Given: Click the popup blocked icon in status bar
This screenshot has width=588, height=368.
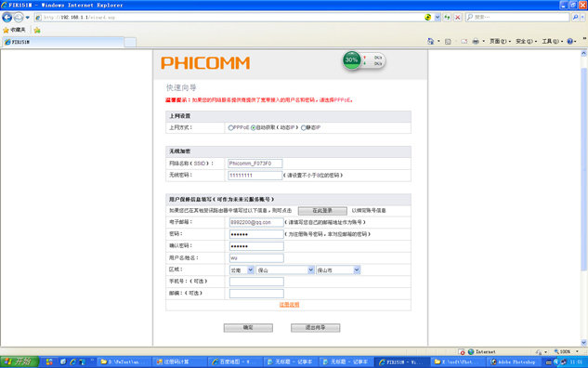Looking at the screenshot, I should [462, 352].
